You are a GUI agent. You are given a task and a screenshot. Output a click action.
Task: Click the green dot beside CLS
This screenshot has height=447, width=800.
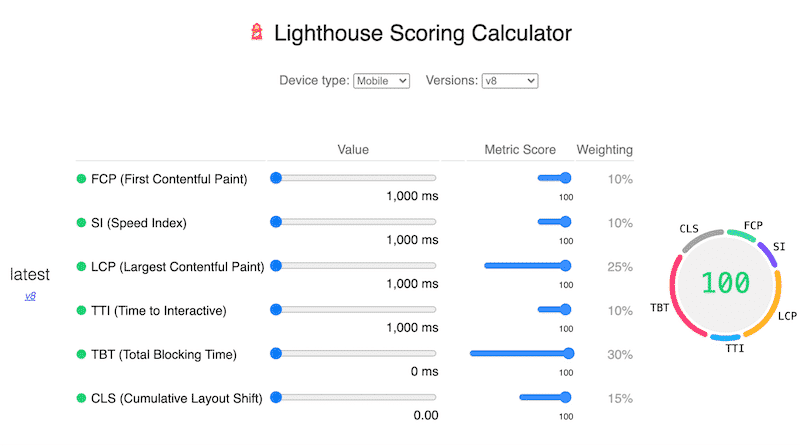tap(81, 398)
